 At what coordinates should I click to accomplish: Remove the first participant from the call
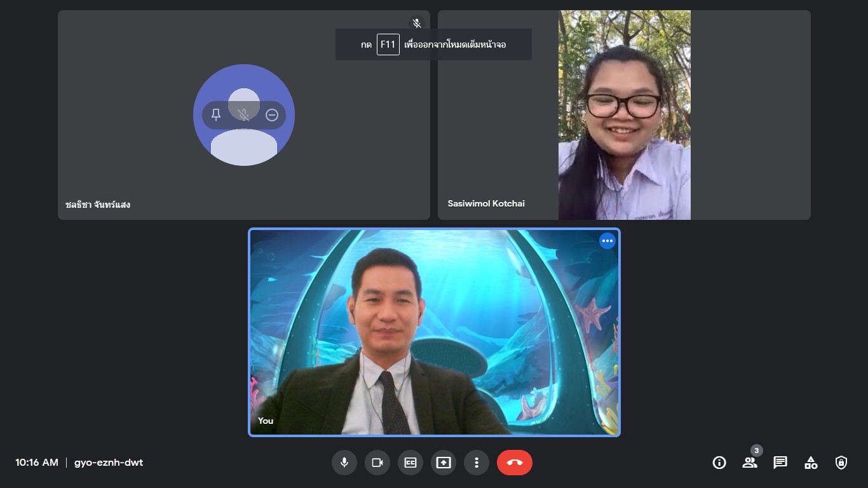pyautogui.click(x=272, y=115)
